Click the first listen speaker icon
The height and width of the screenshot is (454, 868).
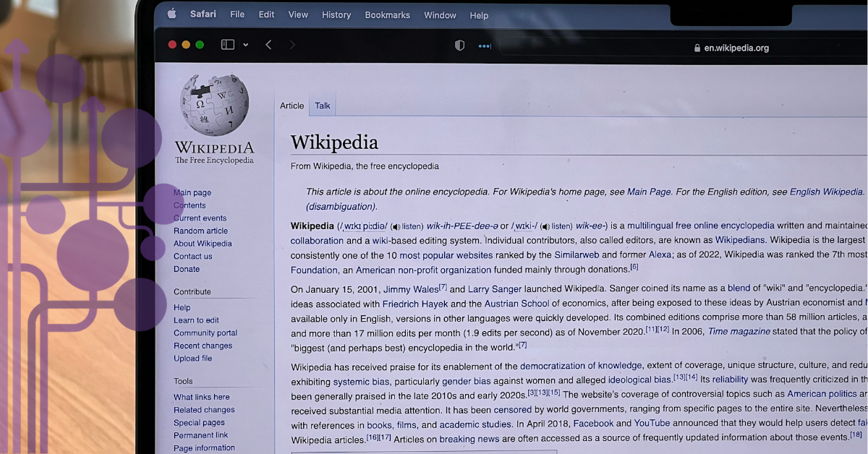(395, 226)
